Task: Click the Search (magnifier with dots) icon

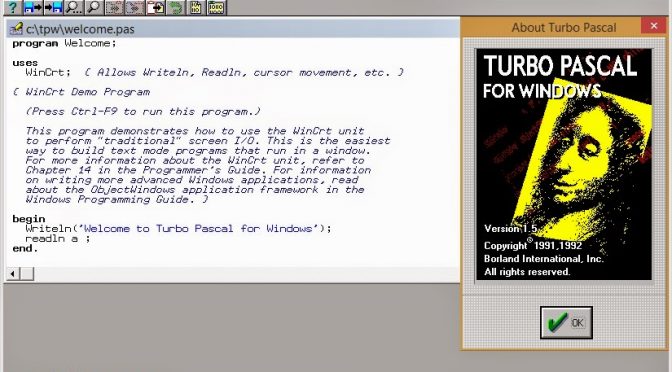Action: [74, 7]
